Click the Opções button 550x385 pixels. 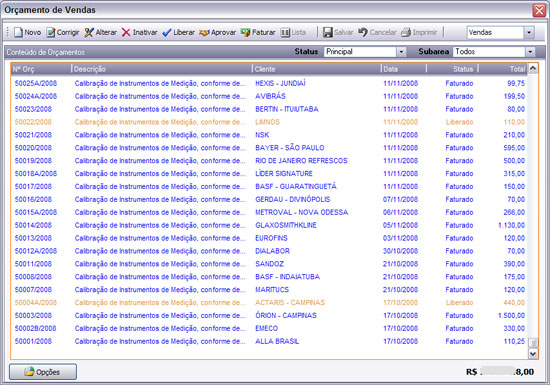tap(43, 372)
